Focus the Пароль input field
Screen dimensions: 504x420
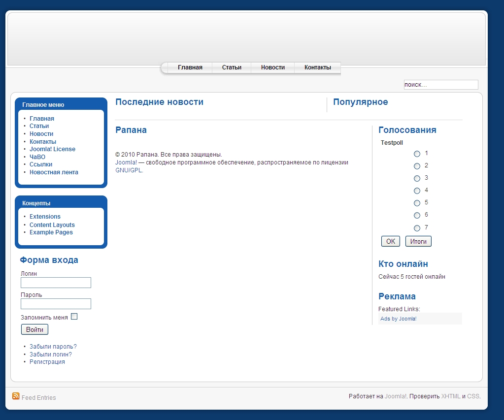click(56, 304)
